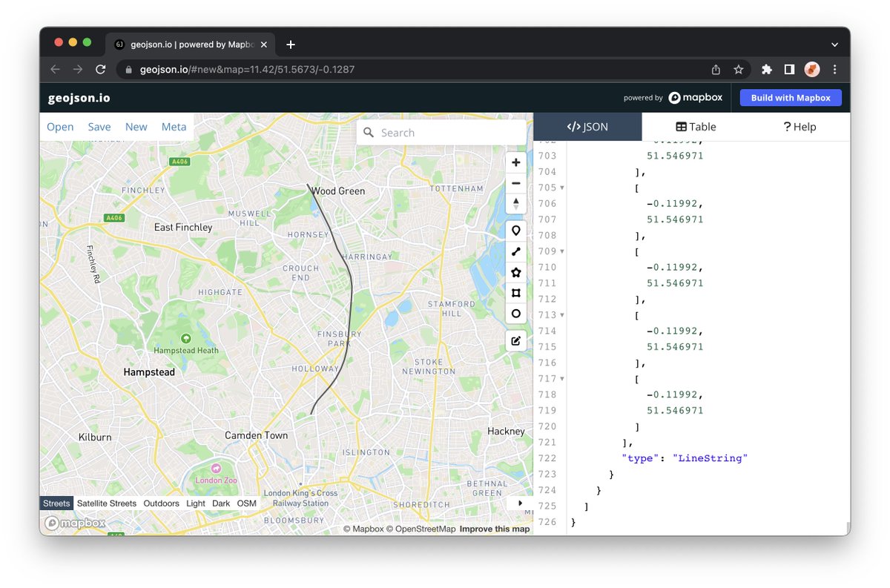Click the Wood Green map label
This screenshot has width=890, height=588.
tap(338, 191)
